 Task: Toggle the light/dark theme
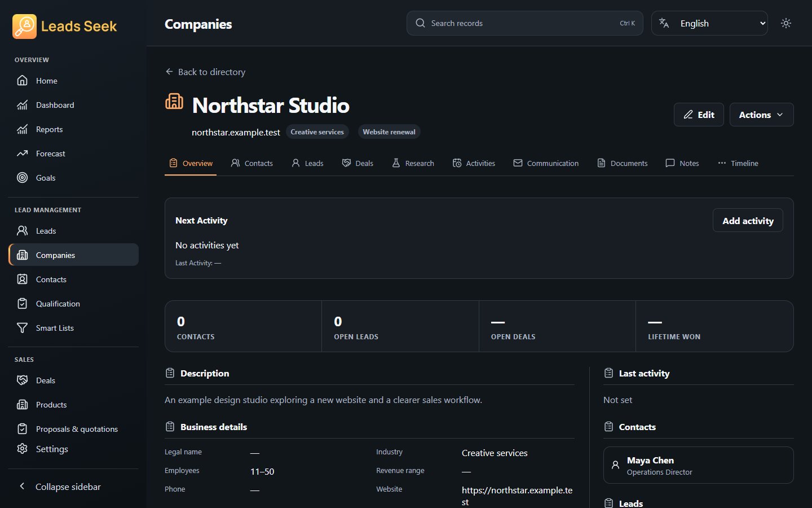click(786, 23)
